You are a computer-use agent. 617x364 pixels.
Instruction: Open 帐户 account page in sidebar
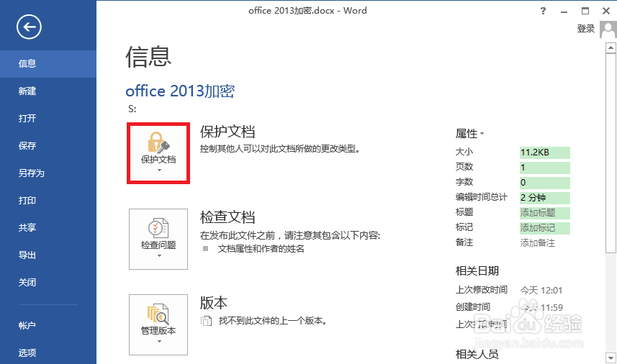[x=48, y=325]
